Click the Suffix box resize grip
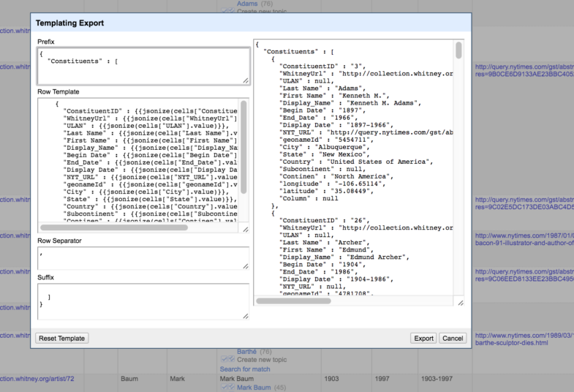Viewport: 574px width, 392px height. coord(246,316)
